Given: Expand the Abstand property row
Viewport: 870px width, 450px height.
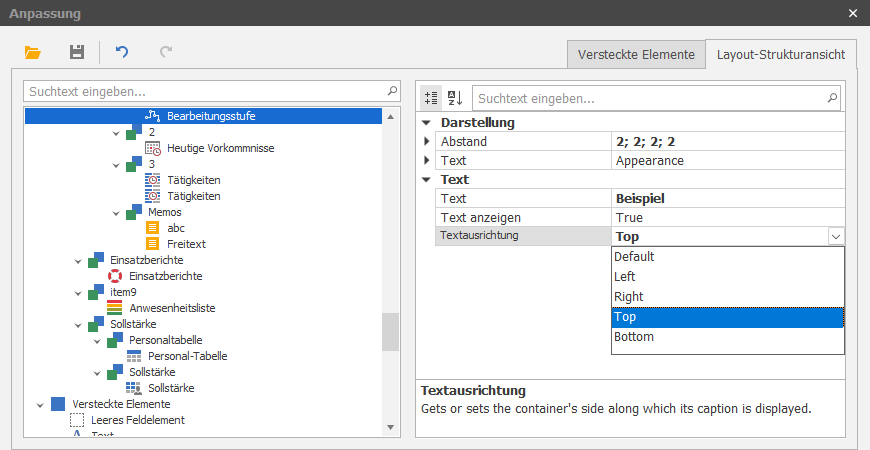Looking at the screenshot, I should click(427, 142).
